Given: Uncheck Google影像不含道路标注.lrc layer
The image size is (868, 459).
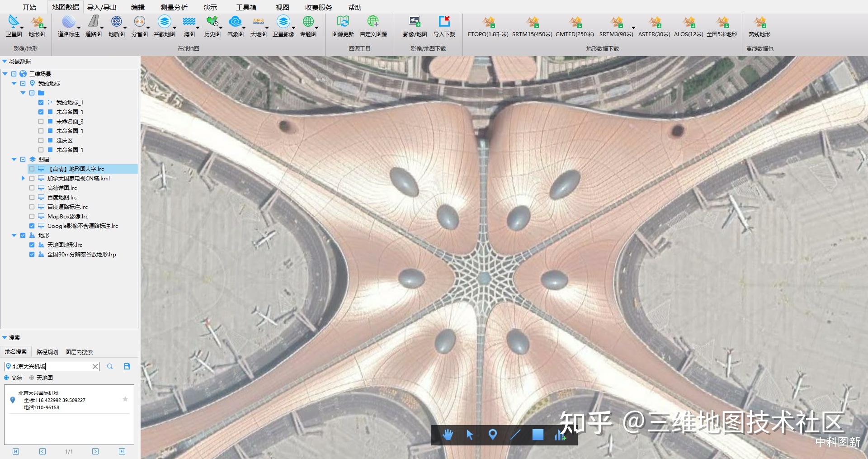Looking at the screenshot, I should point(32,226).
